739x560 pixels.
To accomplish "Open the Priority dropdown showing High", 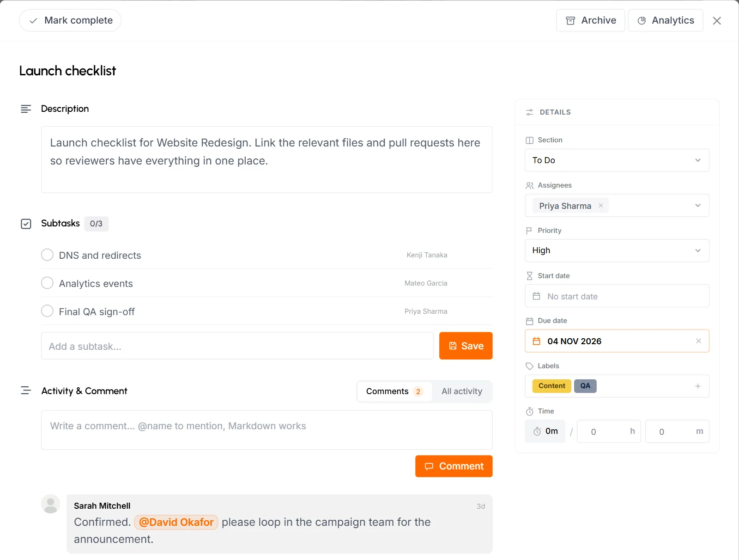I will (x=617, y=250).
